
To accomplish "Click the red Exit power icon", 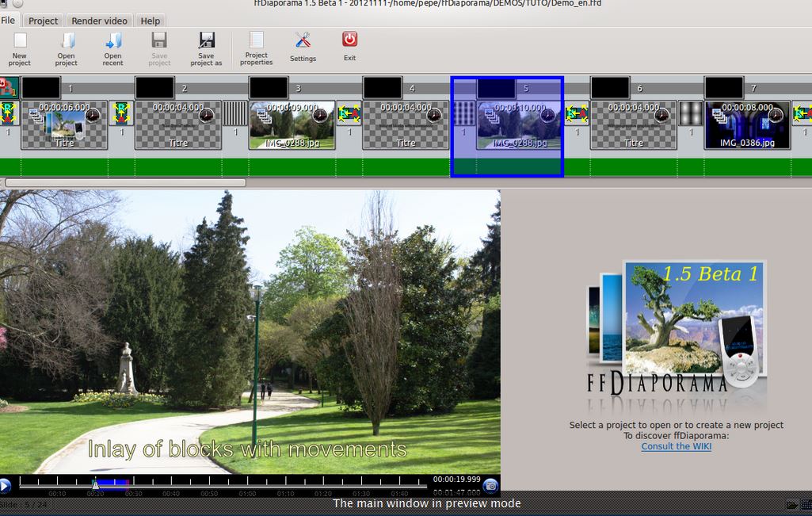I will tap(349, 47).
